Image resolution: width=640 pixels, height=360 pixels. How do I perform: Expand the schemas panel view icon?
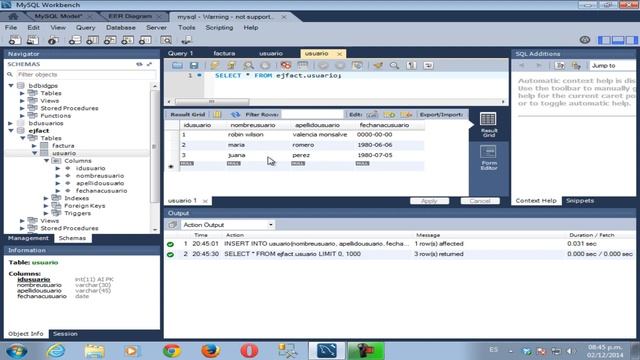point(149,64)
